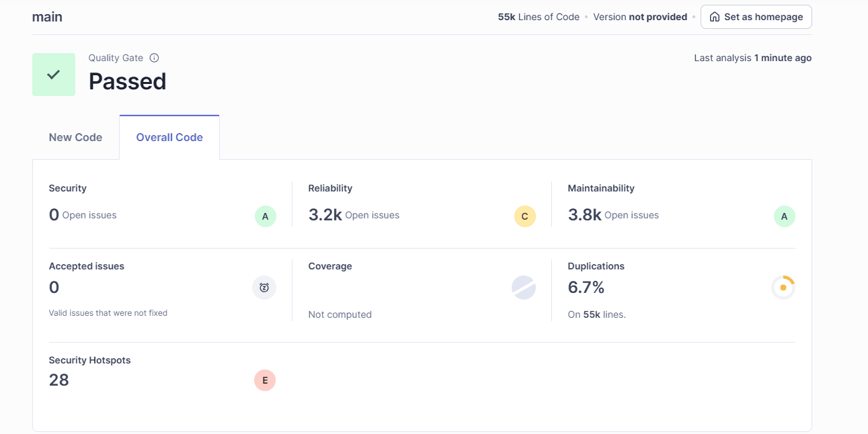Click the Coverage not-computed icon
Image resolution: width=868 pixels, height=434 pixels.
(524, 288)
